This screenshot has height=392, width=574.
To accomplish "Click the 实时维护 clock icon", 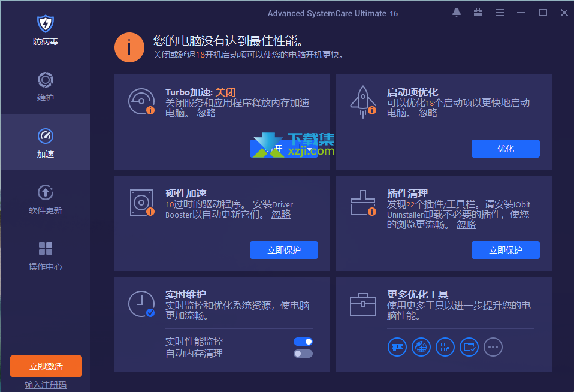I will [x=141, y=304].
